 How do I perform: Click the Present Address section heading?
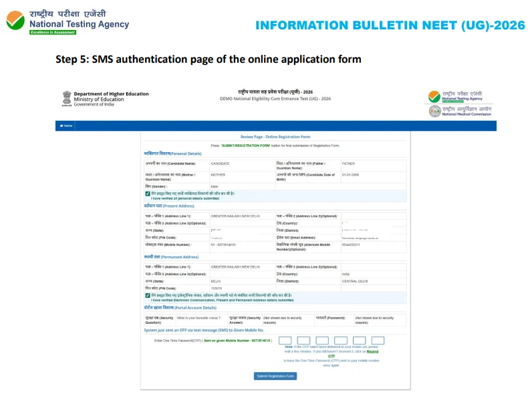(169, 206)
